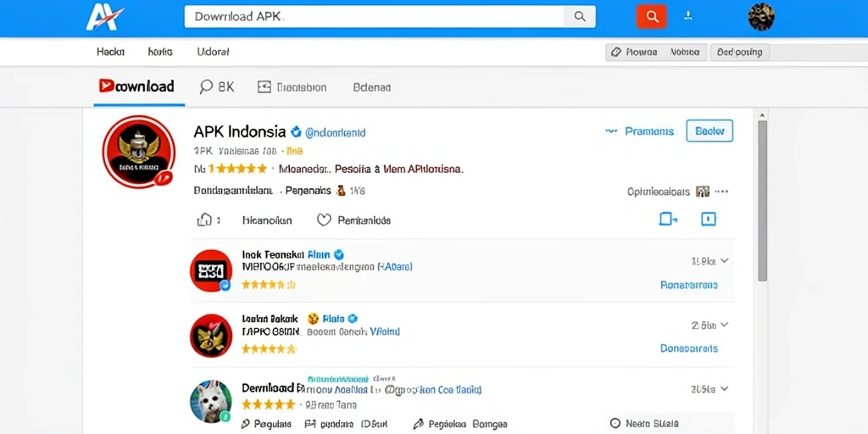
Task: Click the download arrow icon in the header
Action: pos(688,16)
